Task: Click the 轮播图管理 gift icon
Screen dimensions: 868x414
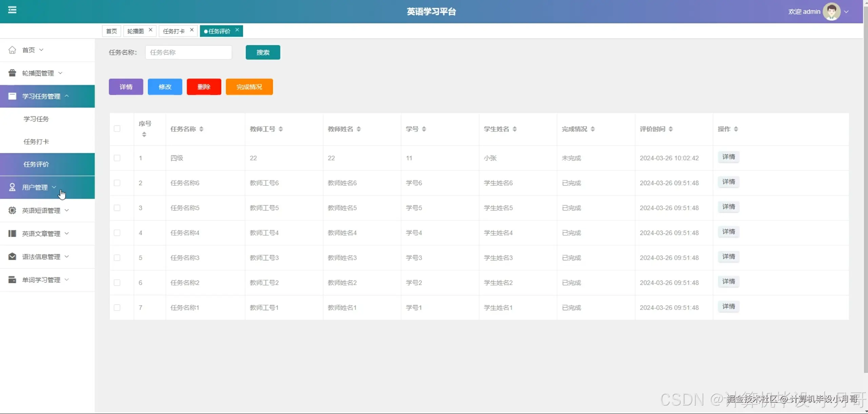Action: pyautogui.click(x=12, y=73)
